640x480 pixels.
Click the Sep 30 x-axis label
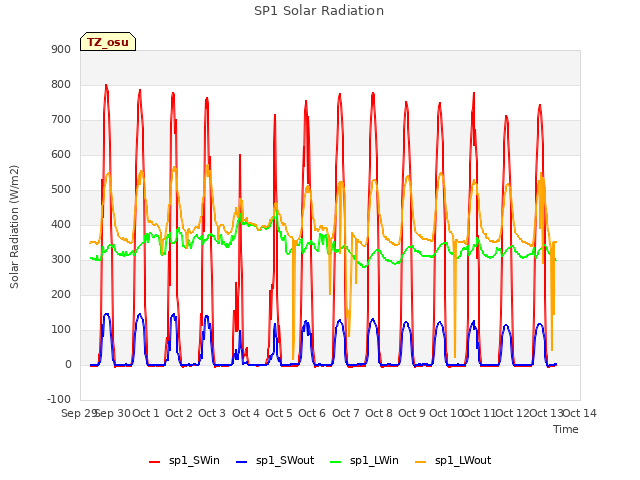[x=113, y=413]
